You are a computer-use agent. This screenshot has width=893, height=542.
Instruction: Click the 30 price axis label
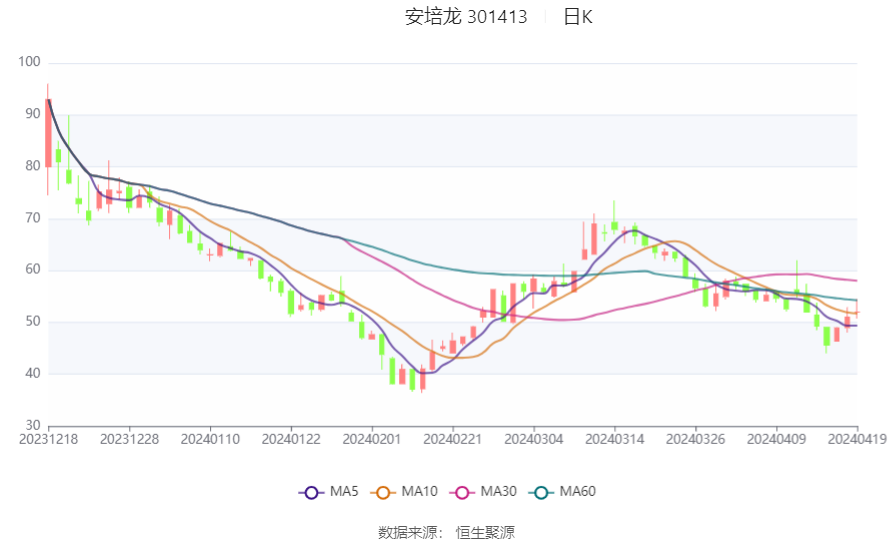32,425
